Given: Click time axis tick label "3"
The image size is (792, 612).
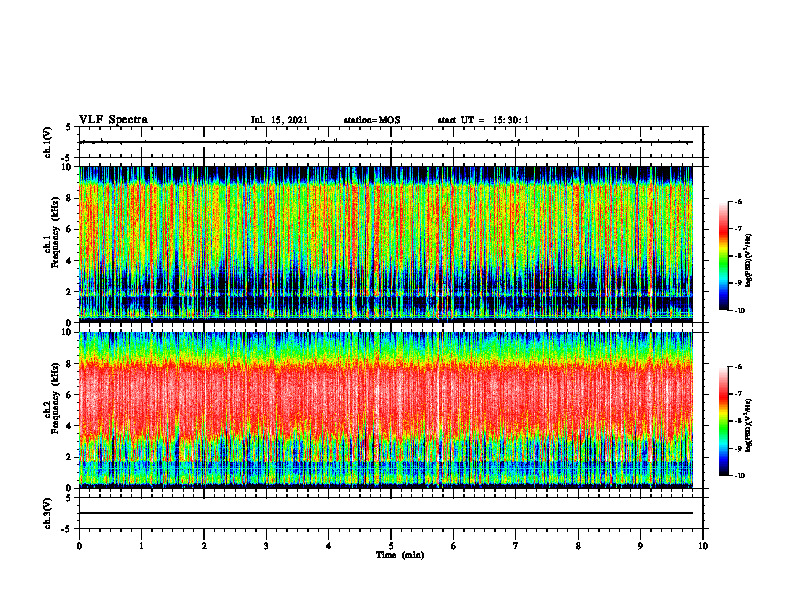Looking at the screenshot, I should pos(266,546).
